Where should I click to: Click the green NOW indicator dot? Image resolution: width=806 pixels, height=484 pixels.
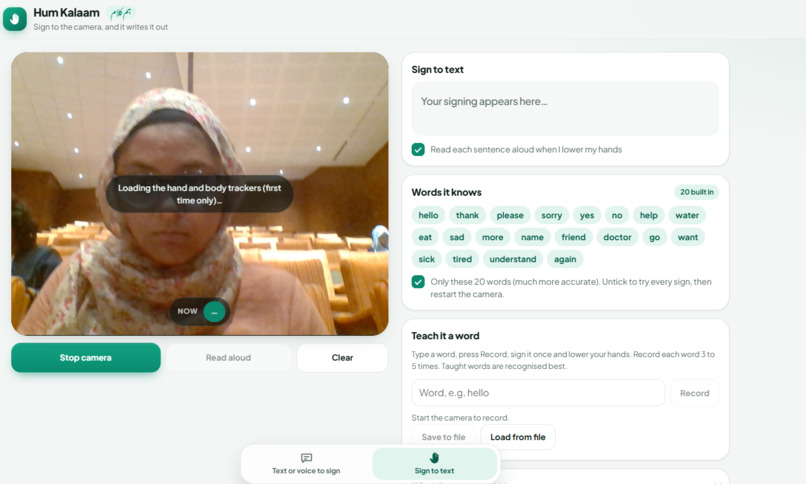click(214, 312)
